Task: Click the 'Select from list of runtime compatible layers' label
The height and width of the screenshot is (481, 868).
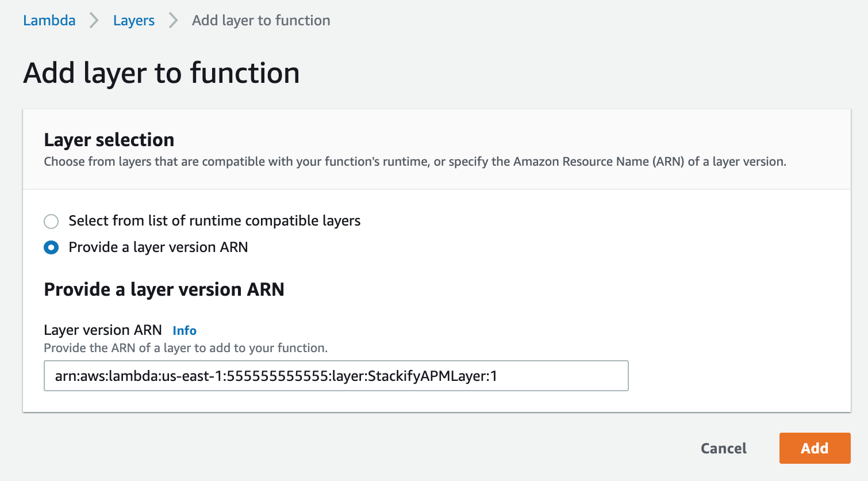Action: (214, 221)
